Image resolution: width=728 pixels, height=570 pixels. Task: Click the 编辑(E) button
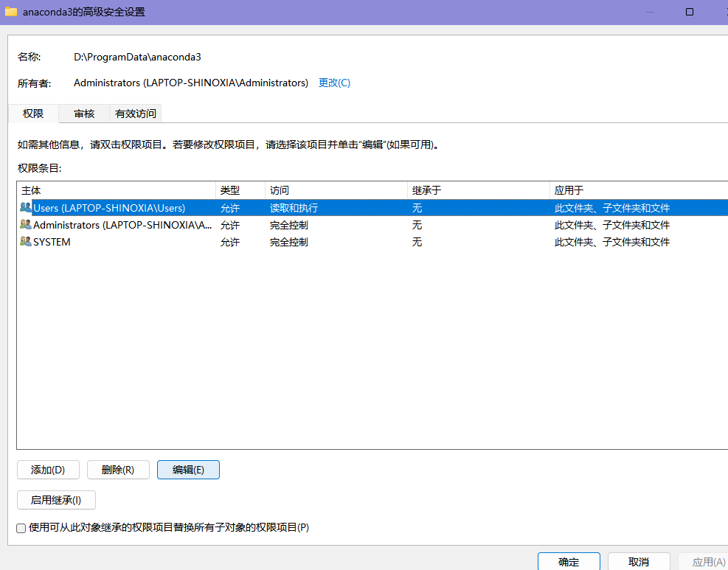pos(188,470)
